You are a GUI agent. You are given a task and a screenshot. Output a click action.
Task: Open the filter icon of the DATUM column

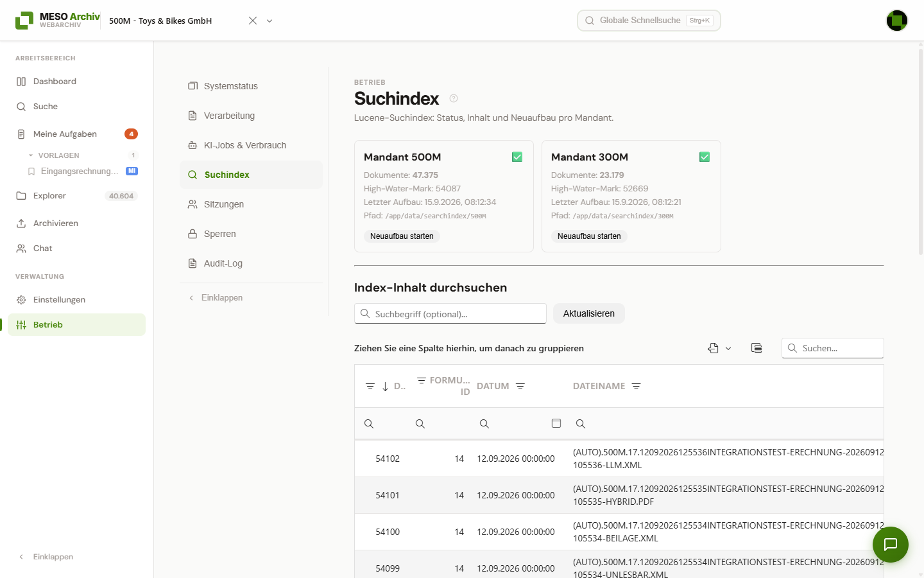[520, 386]
